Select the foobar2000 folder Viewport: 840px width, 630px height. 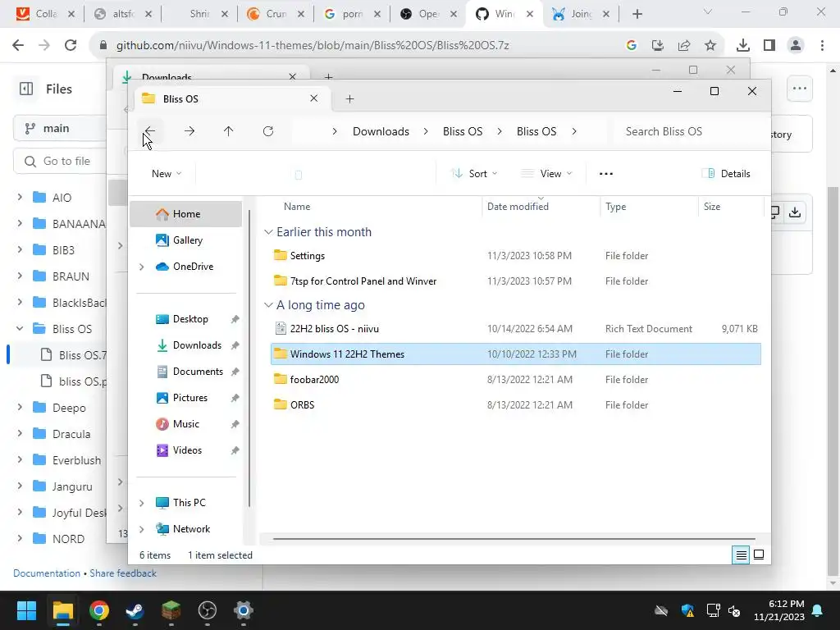515,379
